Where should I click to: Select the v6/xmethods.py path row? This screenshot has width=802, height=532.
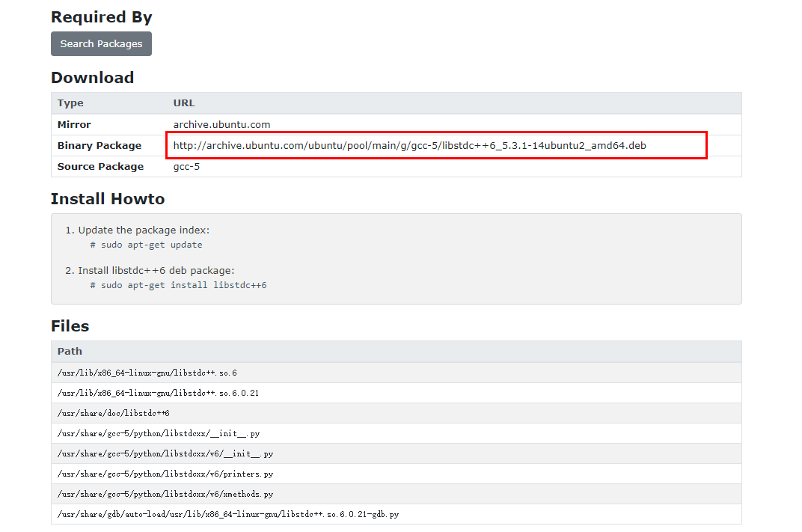click(x=397, y=494)
